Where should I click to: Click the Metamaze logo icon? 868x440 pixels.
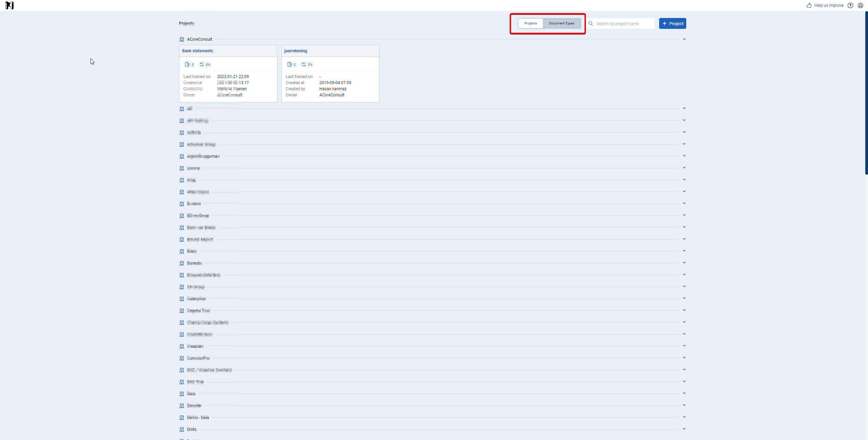click(9, 5)
